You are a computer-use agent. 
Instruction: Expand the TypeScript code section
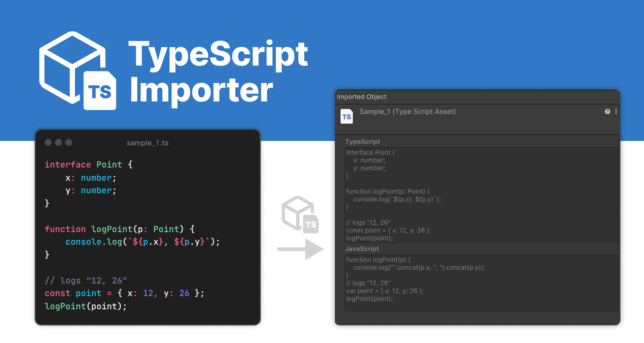(363, 141)
